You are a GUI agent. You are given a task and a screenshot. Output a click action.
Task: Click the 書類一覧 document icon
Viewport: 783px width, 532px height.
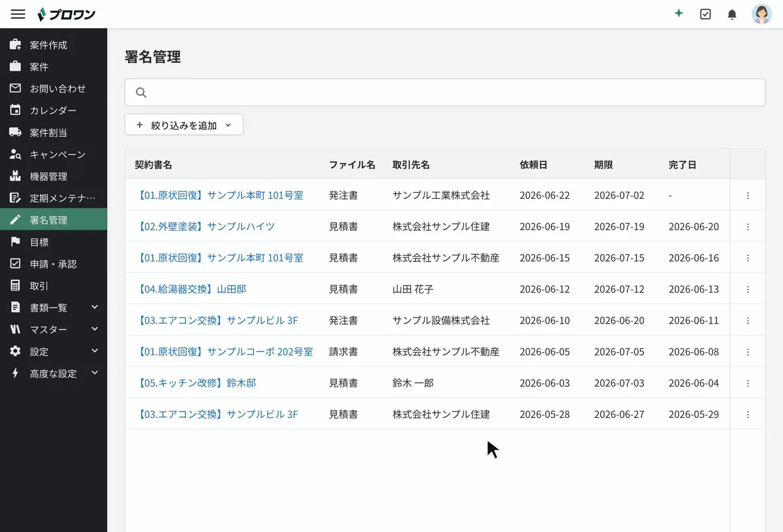pos(15,307)
